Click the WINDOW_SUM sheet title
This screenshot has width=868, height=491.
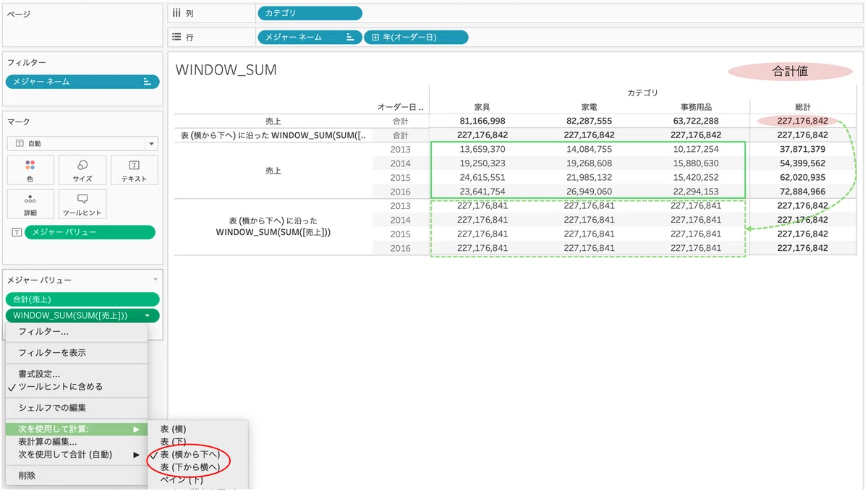(226, 70)
